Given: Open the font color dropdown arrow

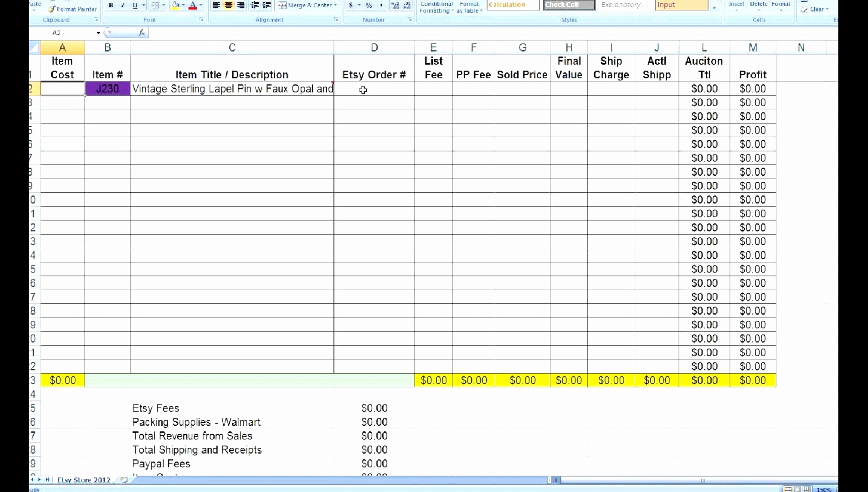Looking at the screenshot, I should [200, 5].
